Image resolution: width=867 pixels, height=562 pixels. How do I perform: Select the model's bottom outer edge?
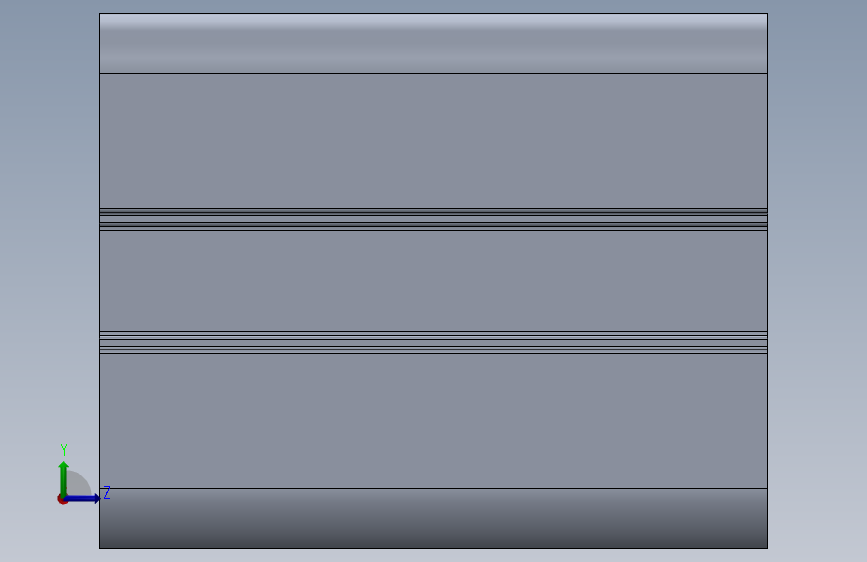pos(434,548)
